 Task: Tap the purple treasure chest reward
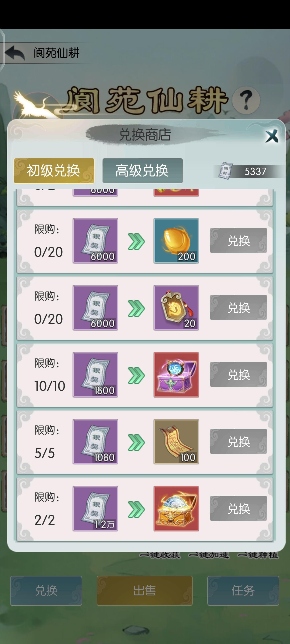[x=176, y=375]
